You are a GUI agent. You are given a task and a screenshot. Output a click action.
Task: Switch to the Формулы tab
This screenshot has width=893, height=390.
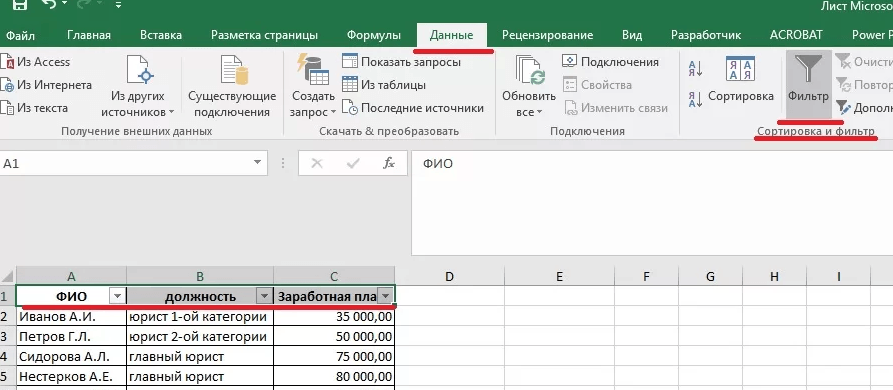tap(374, 35)
